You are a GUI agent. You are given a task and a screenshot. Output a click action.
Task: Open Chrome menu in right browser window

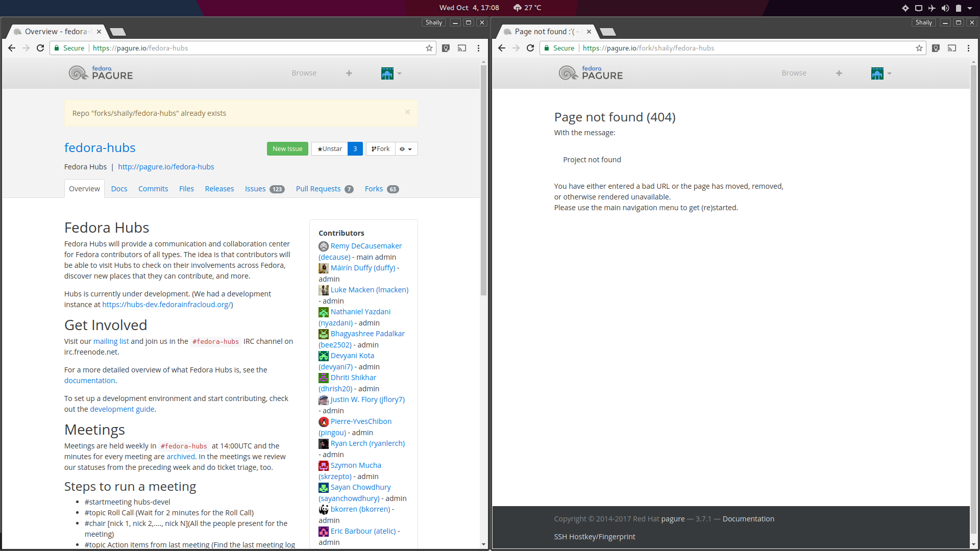968,48
